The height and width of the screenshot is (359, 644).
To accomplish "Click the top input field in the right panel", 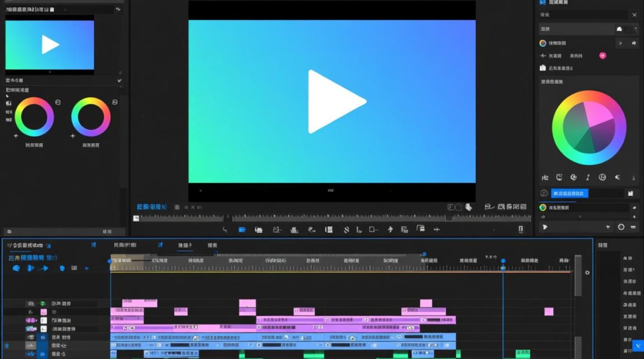I will point(583,15).
